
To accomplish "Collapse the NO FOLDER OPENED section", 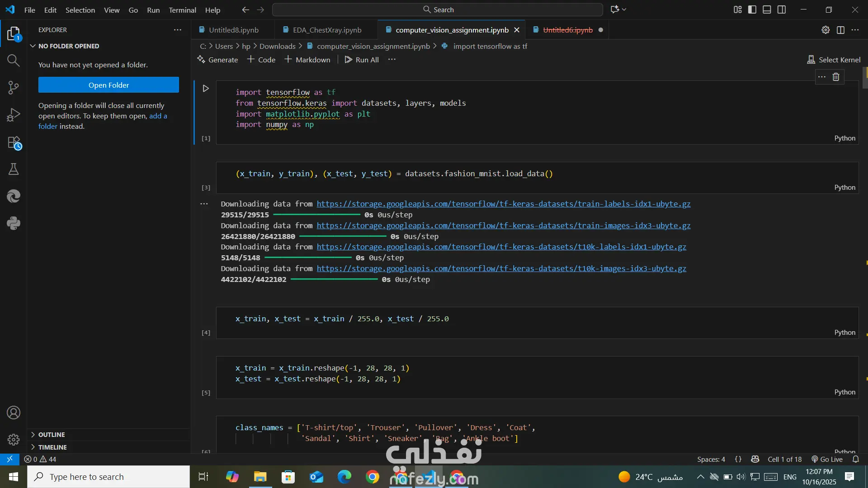I will (x=68, y=46).
